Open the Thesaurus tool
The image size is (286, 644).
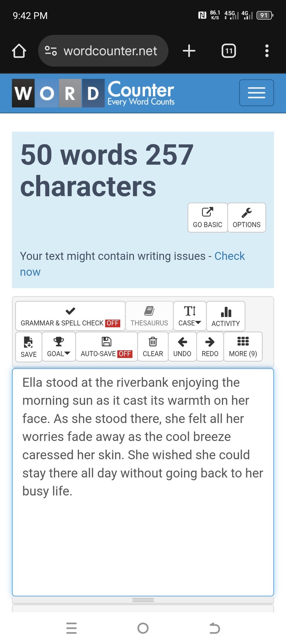(149, 316)
